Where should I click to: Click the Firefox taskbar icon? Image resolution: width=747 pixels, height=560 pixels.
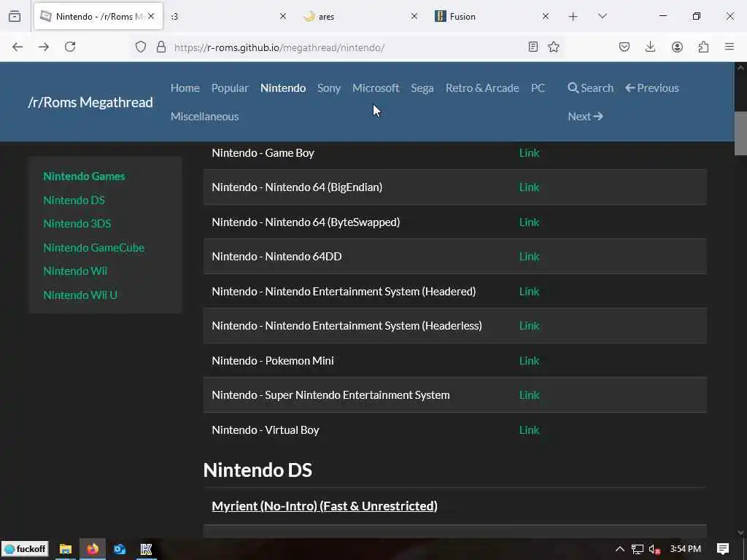click(x=93, y=549)
